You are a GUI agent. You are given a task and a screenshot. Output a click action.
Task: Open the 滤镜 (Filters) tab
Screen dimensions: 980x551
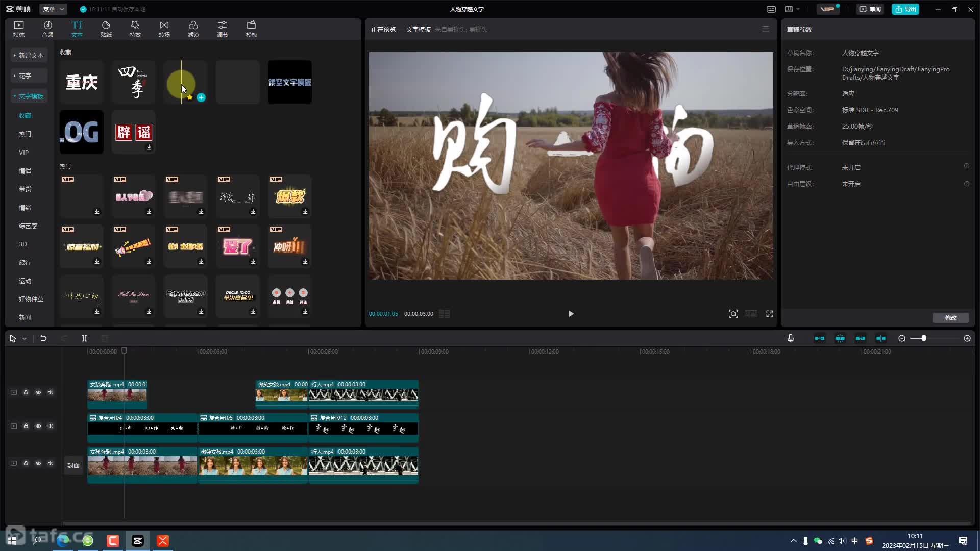(x=193, y=29)
